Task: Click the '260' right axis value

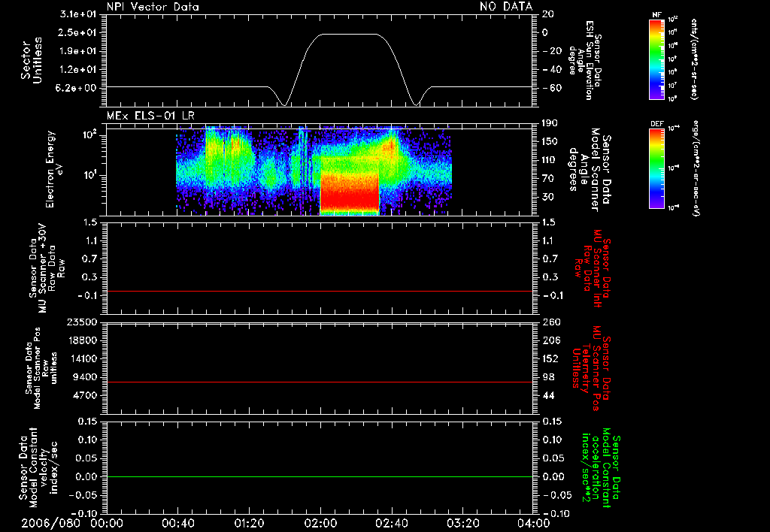Action: click(550, 322)
